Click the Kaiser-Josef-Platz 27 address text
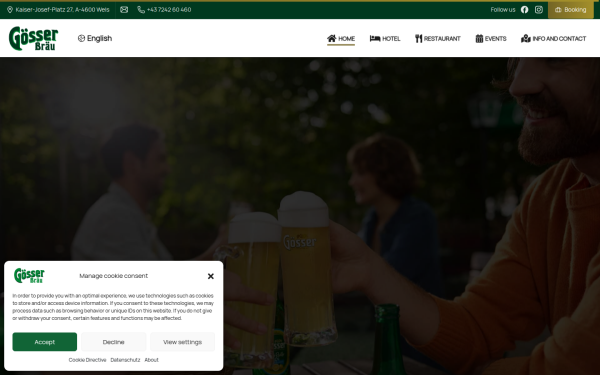Image resolution: width=600 pixels, height=375 pixels. [62, 10]
